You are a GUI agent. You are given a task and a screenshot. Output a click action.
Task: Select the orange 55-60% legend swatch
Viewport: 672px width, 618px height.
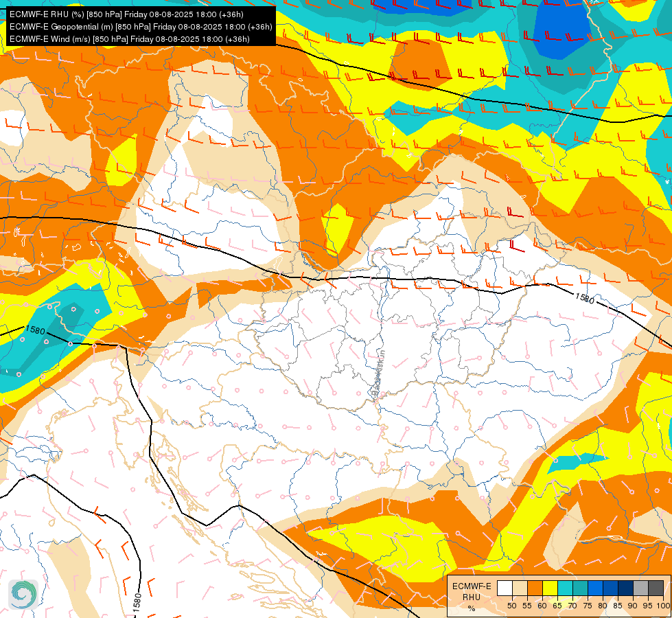(x=535, y=588)
